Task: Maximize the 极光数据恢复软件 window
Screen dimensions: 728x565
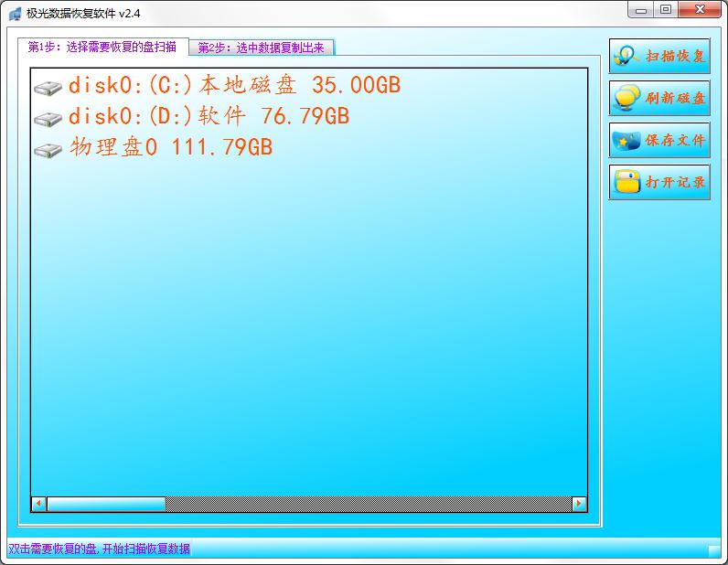Action: [666, 10]
